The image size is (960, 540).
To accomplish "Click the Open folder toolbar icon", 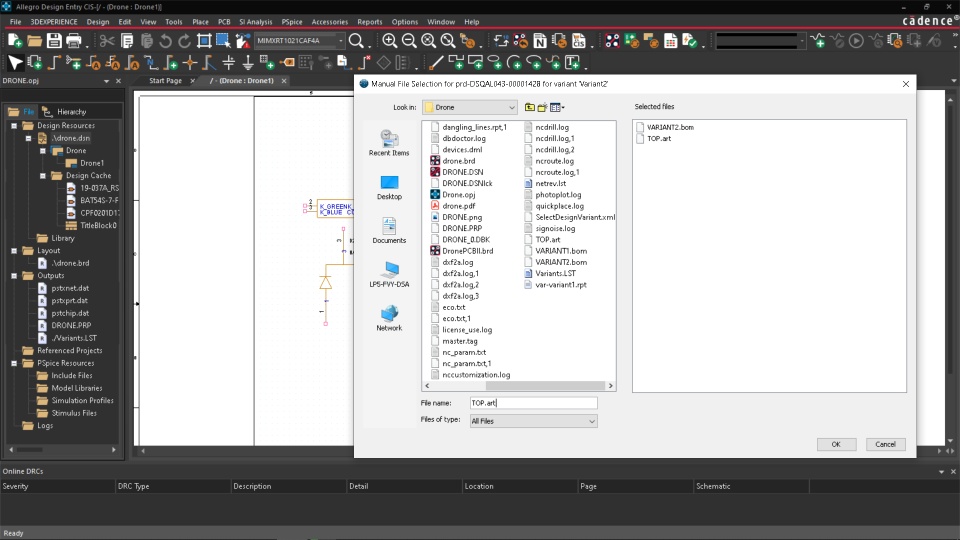I will tap(34, 41).
